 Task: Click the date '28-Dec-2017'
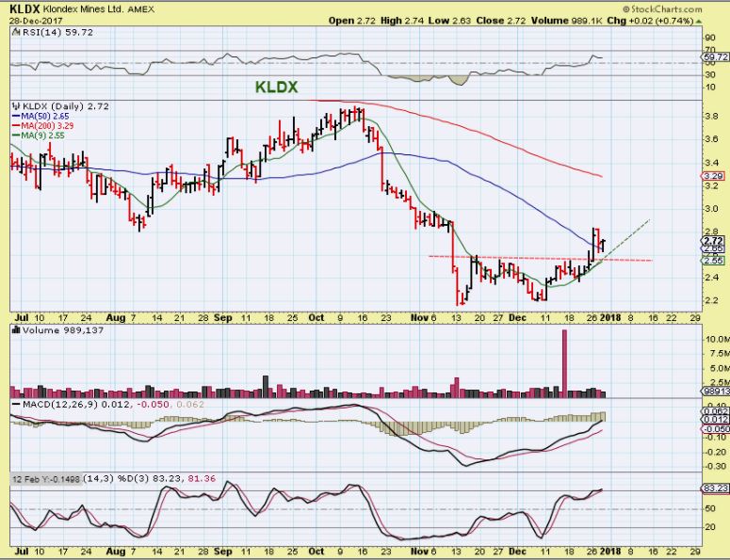click(36, 21)
